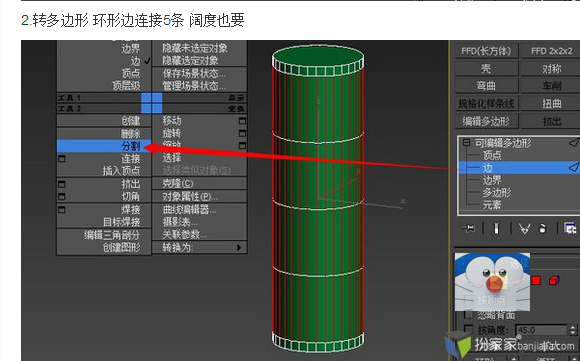Check the 边 sub-level menu entry
The height and width of the screenshot is (361, 580).
coord(135,61)
